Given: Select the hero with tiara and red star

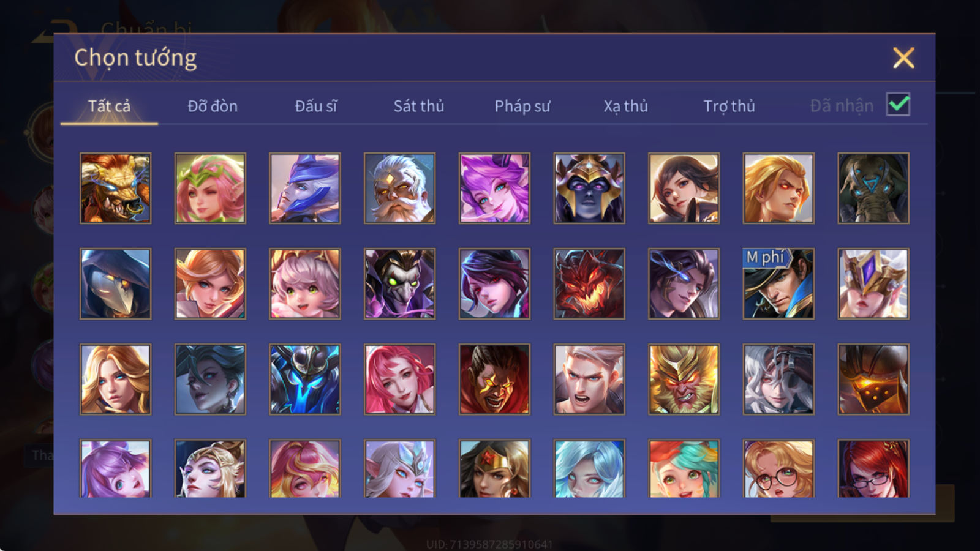Looking at the screenshot, I should click(494, 468).
